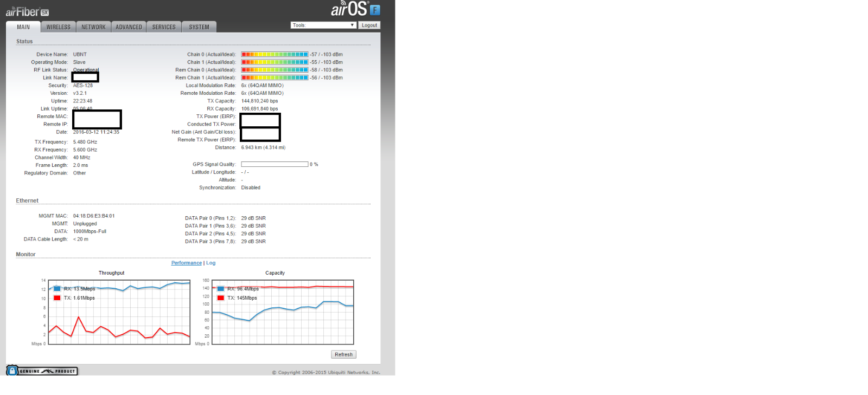Click the DATA speed 1000Mbps-Full
This screenshot has height=395, width=868.
(90, 231)
